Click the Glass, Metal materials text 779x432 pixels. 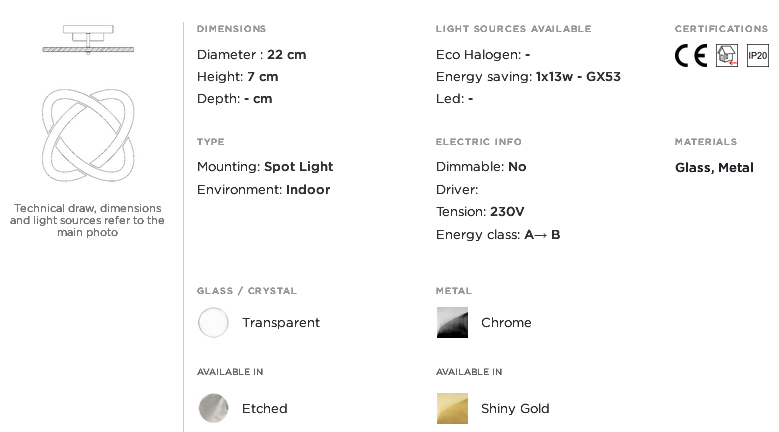click(714, 168)
